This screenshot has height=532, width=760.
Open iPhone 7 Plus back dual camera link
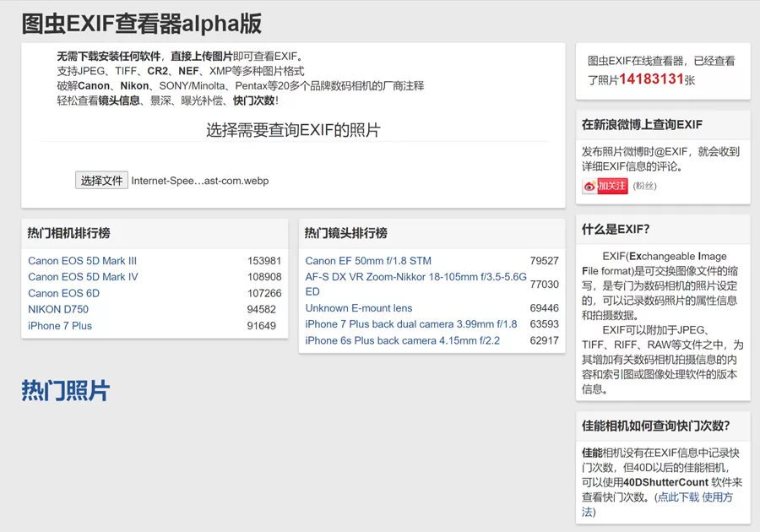[411, 324]
